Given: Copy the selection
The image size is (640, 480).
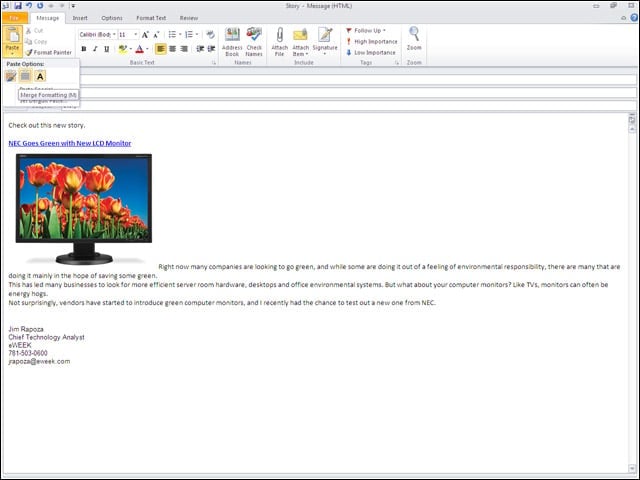Looking at the screenshot, I should (36, 42).
